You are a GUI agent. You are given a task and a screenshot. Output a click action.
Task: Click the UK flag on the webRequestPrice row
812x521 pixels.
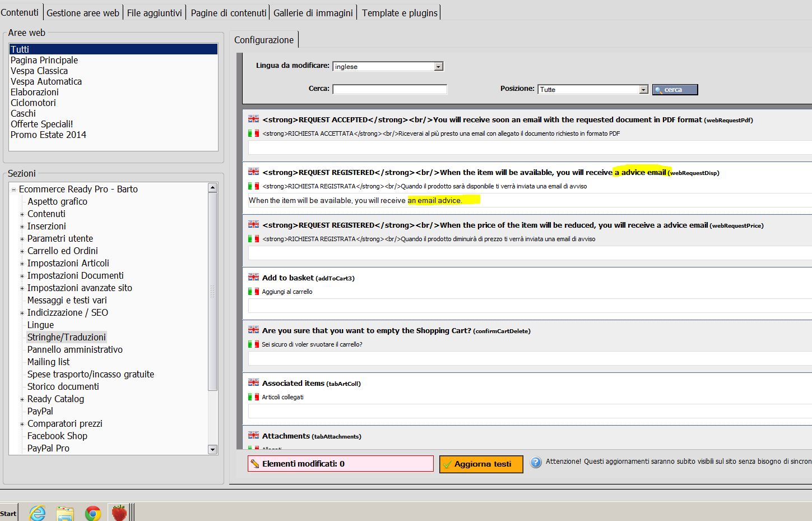click(x=254, y=224)
